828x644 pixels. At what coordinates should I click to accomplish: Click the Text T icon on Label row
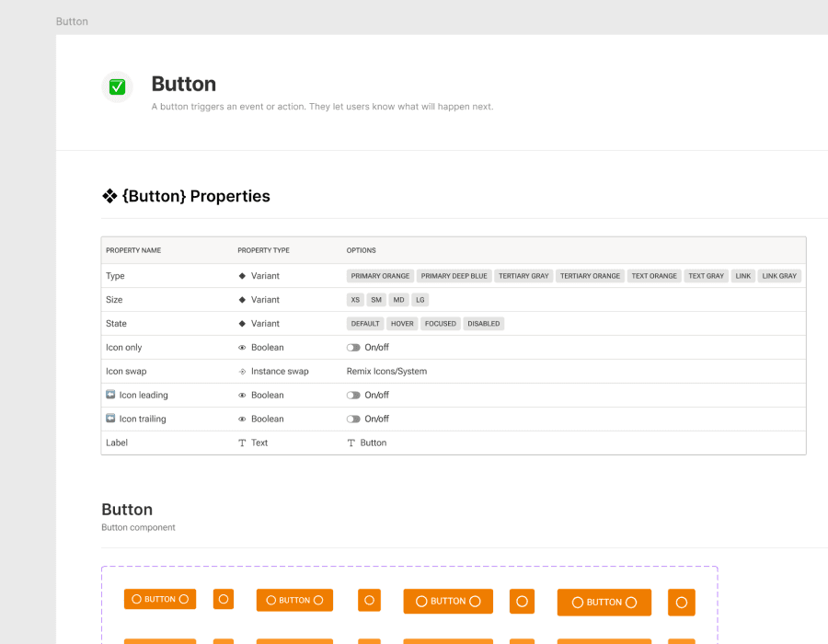click(242, 443)
